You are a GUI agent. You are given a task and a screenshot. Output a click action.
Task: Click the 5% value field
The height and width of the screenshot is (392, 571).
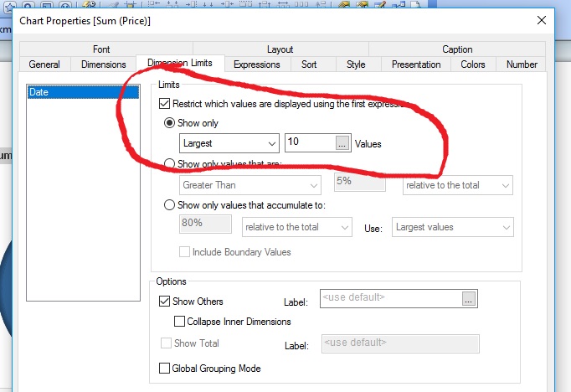point(360,182)
